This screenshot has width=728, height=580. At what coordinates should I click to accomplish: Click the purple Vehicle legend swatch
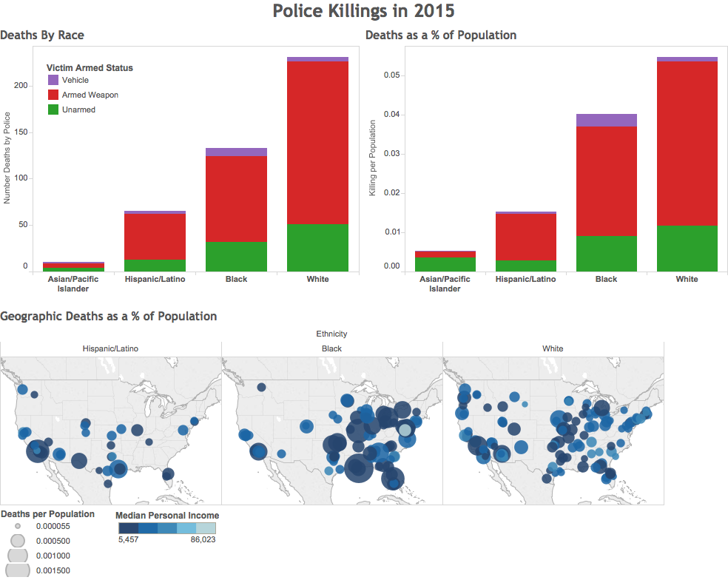pos(53,80)
